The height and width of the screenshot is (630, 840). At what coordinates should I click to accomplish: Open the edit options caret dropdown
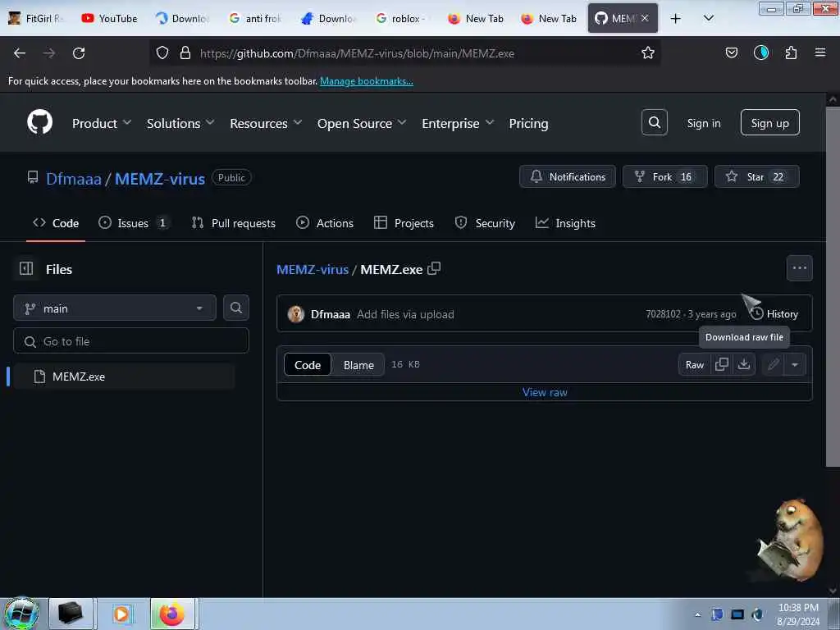(794, 365)
